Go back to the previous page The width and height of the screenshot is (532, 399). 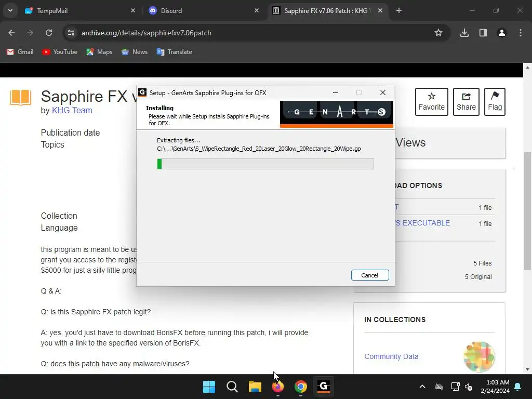click(x=11, y=33)
